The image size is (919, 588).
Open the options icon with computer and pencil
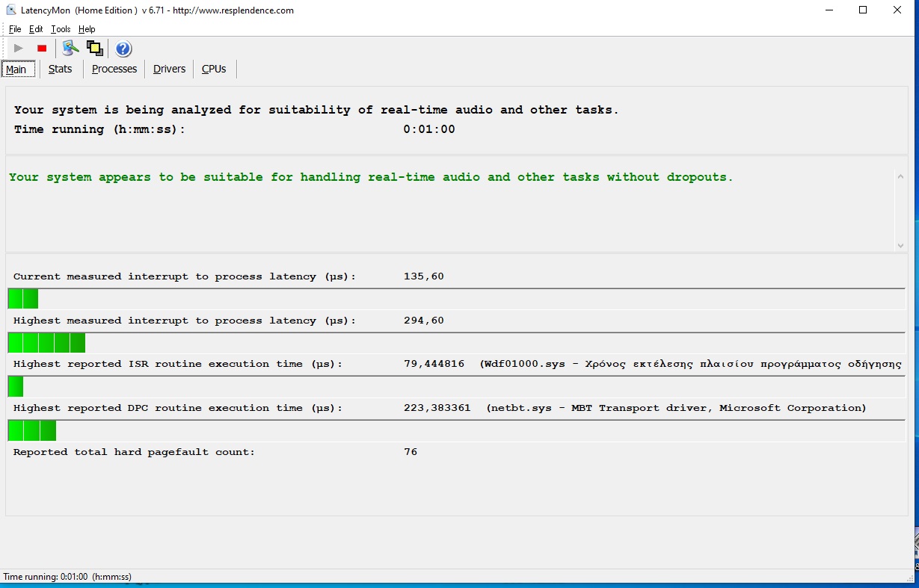coord(70,49)
